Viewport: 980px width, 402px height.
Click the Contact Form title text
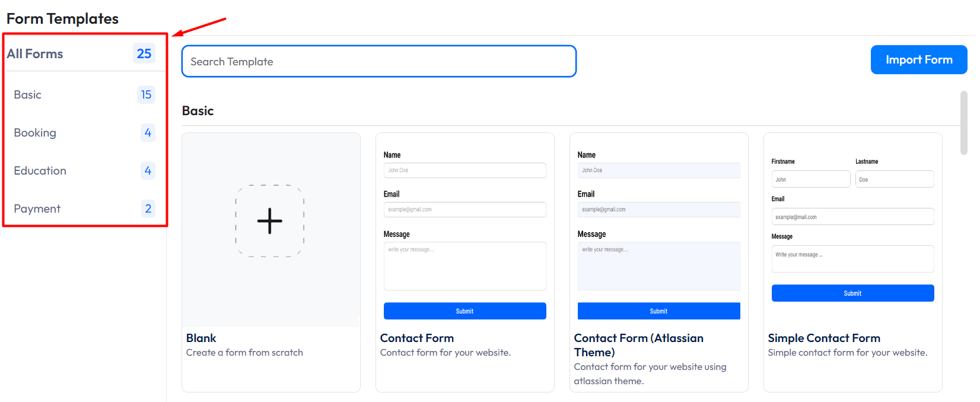pyautogui.click(x=417, y=338)
